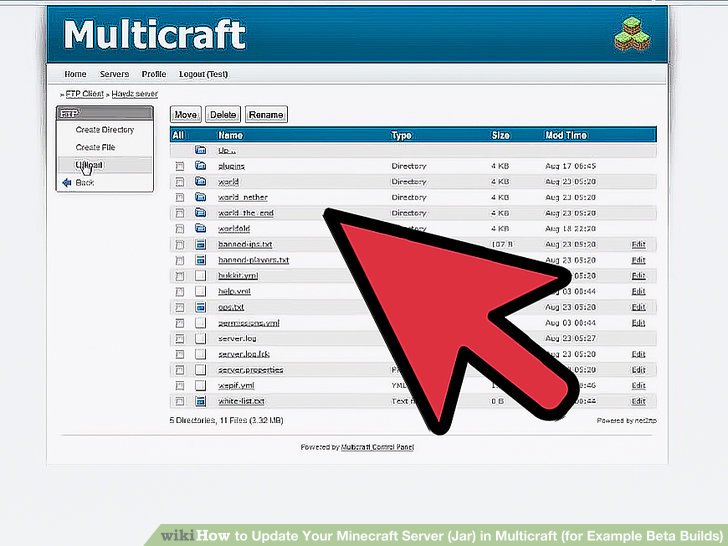
Task: Select the world_nether row checkbox
Action: click(x=180, y=197)
